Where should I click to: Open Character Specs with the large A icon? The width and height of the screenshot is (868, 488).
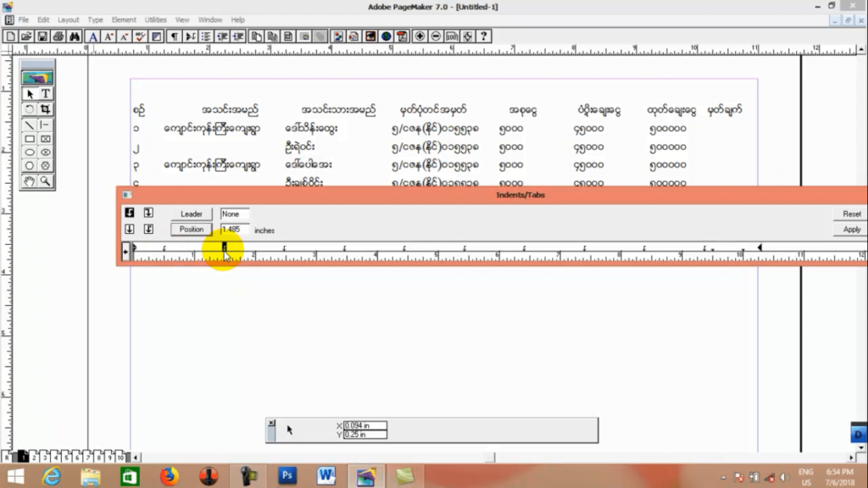click(93, 36)
